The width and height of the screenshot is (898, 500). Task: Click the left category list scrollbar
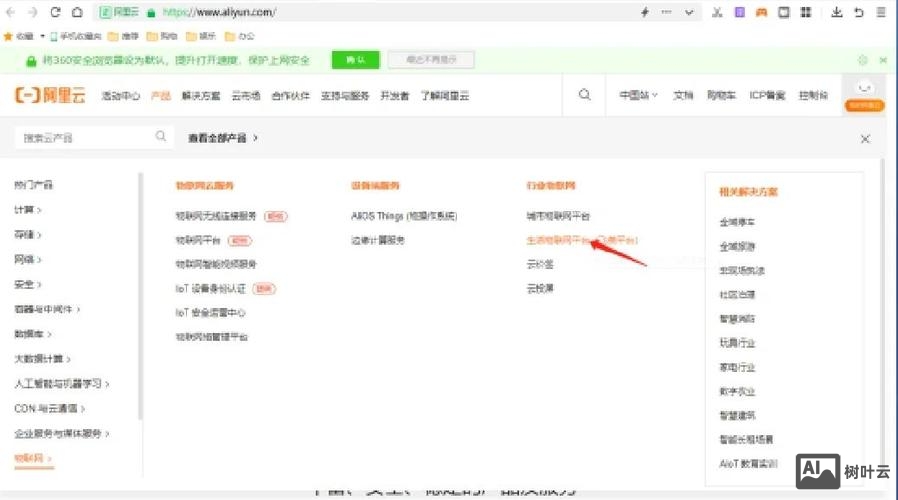pyautogui.click(x=140, y=295)
